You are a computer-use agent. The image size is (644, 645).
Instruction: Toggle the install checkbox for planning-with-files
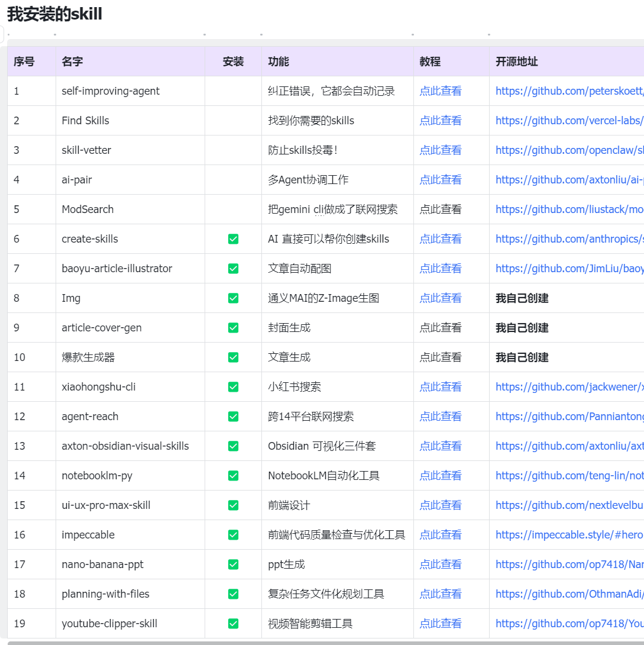(233, 594)
